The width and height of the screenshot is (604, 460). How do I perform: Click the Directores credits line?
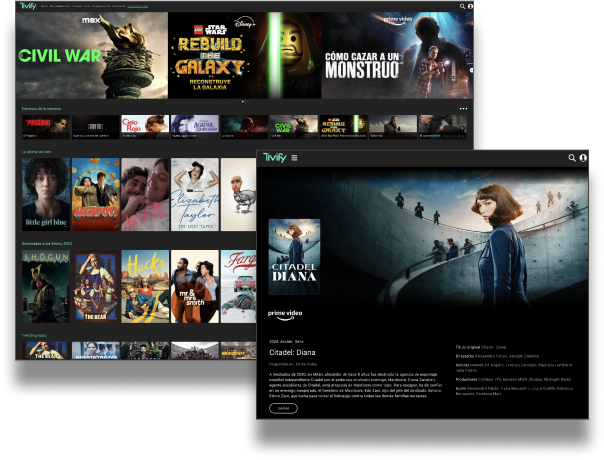click(x=497, y=356)
